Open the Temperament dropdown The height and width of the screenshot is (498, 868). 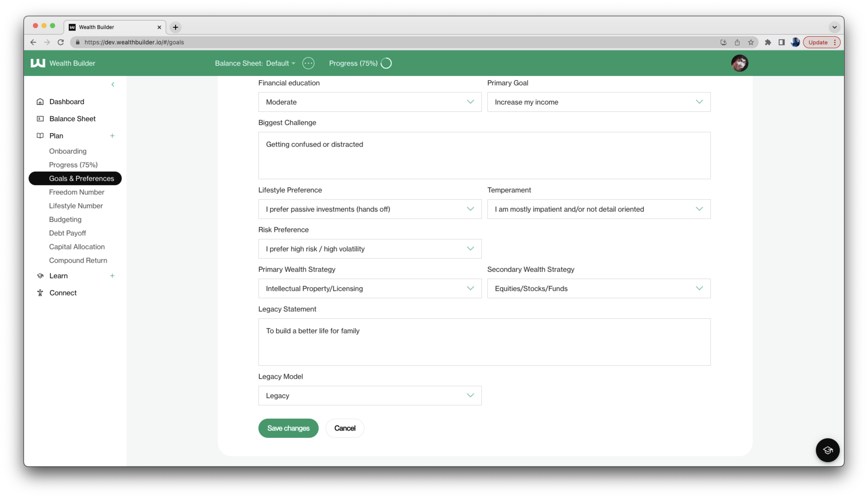(x=598, y=209)
